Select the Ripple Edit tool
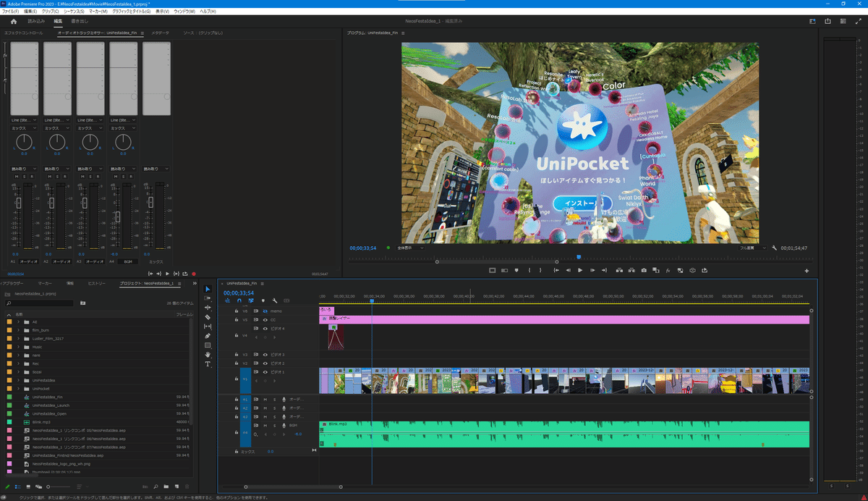 (208, 308)
